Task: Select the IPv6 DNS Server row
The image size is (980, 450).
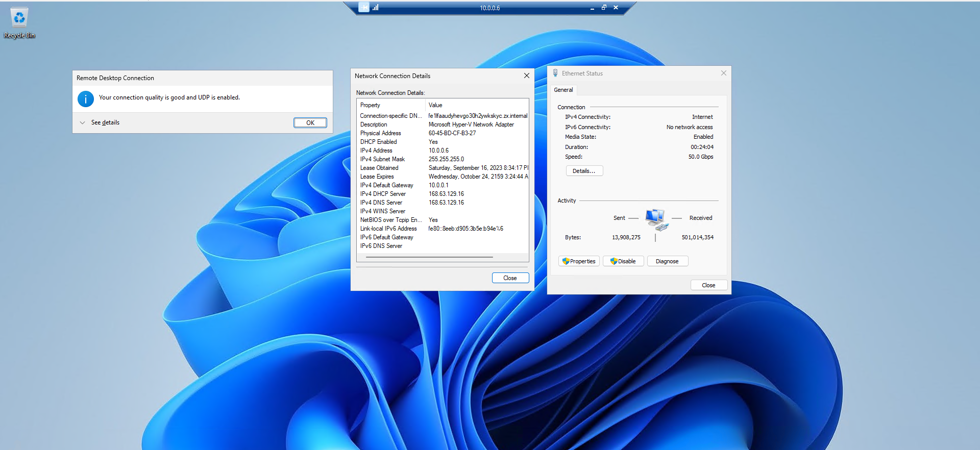Action: click(443, 246)
